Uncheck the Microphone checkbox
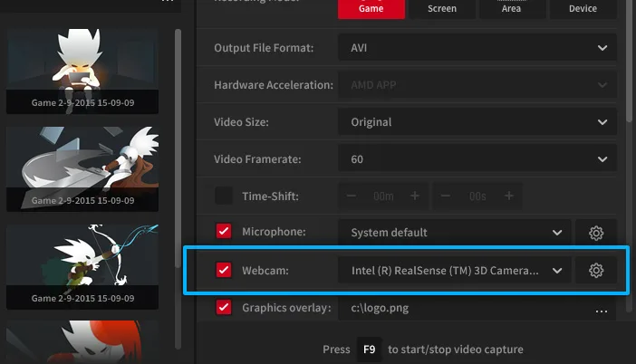 pos(224,232)
